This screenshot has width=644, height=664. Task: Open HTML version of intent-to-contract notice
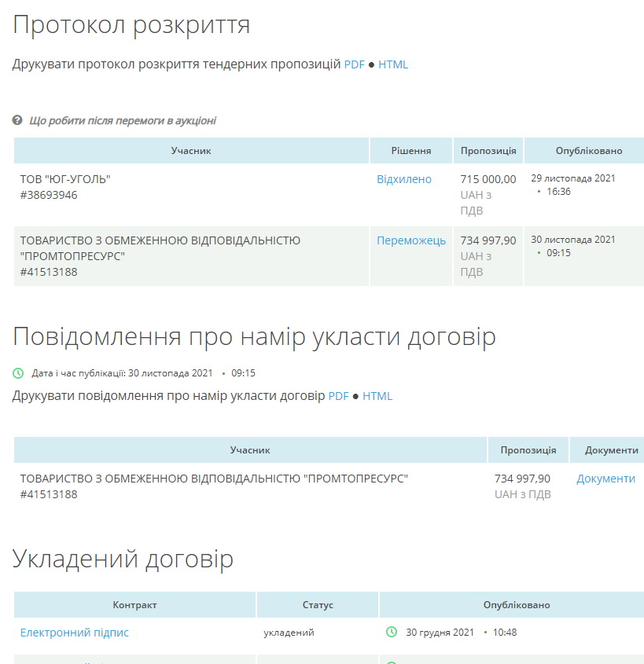pyautogui.click(x=377, y=396)
